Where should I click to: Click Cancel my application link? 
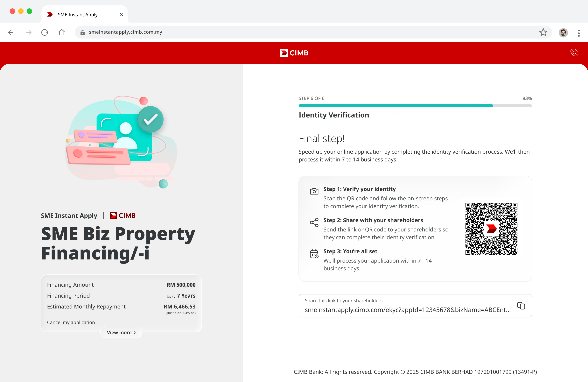pyautogui.click(x=71, y=322)
